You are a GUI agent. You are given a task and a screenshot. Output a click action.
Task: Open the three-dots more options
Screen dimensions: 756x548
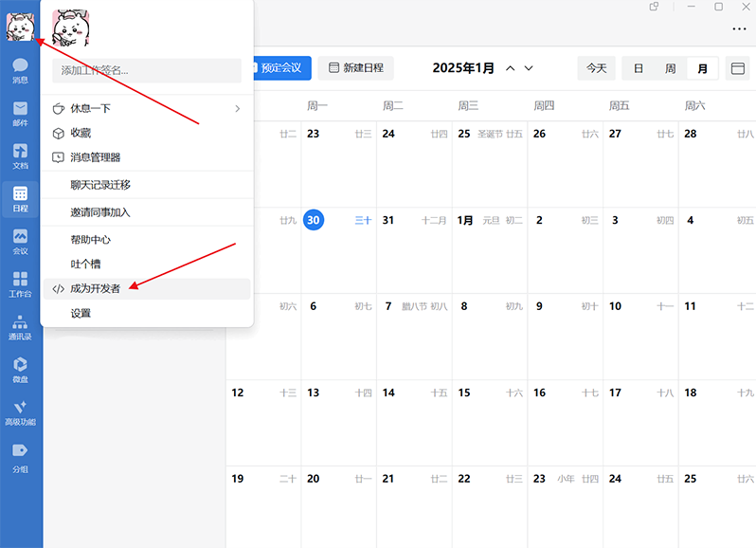point(739,29)
